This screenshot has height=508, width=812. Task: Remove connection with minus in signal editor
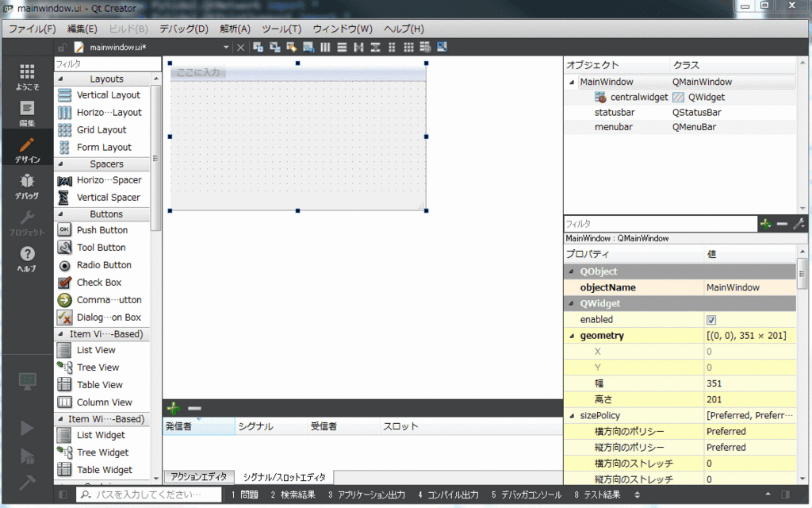coord(195,409)
